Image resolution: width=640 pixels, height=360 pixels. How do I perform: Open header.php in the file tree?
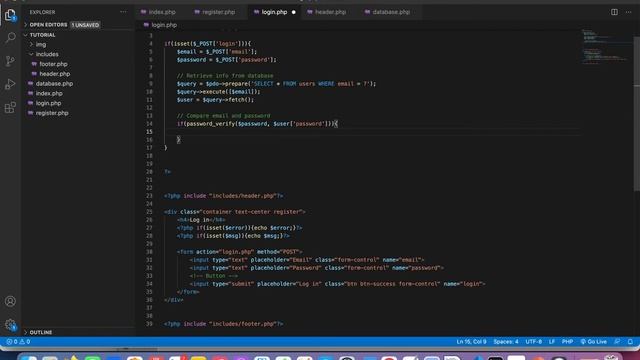55,74
